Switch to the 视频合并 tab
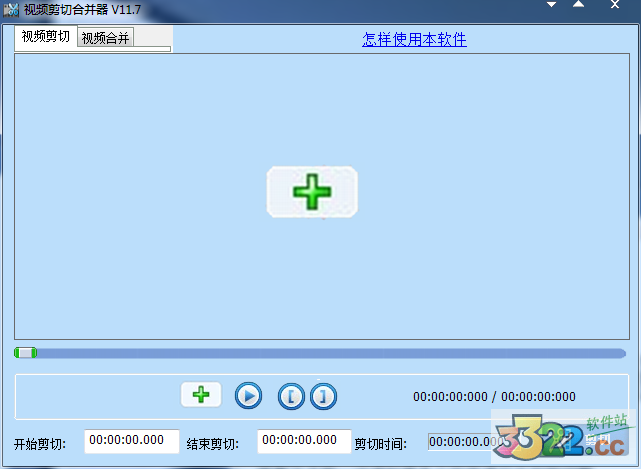The height and width of the screenshot is (469, 641). point(105,38)
